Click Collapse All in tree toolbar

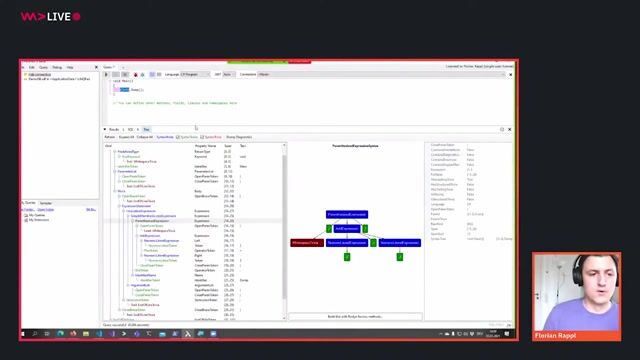pyautogui.click(x=145, y=137)
